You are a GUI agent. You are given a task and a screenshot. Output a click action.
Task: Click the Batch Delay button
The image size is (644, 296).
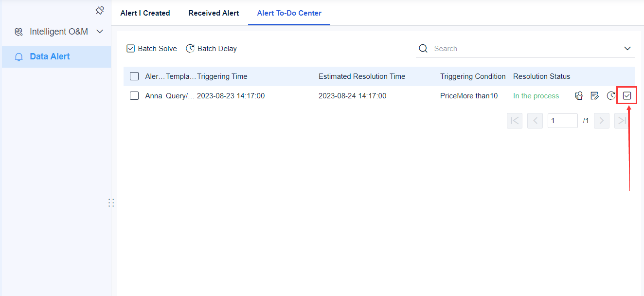pos(211,48)
